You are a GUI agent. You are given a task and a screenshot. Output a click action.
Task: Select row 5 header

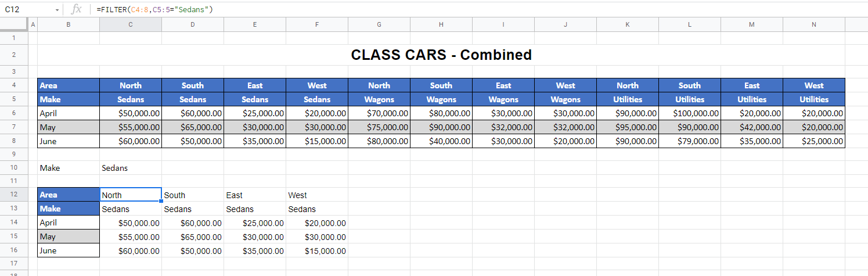[x=13, y=99]
